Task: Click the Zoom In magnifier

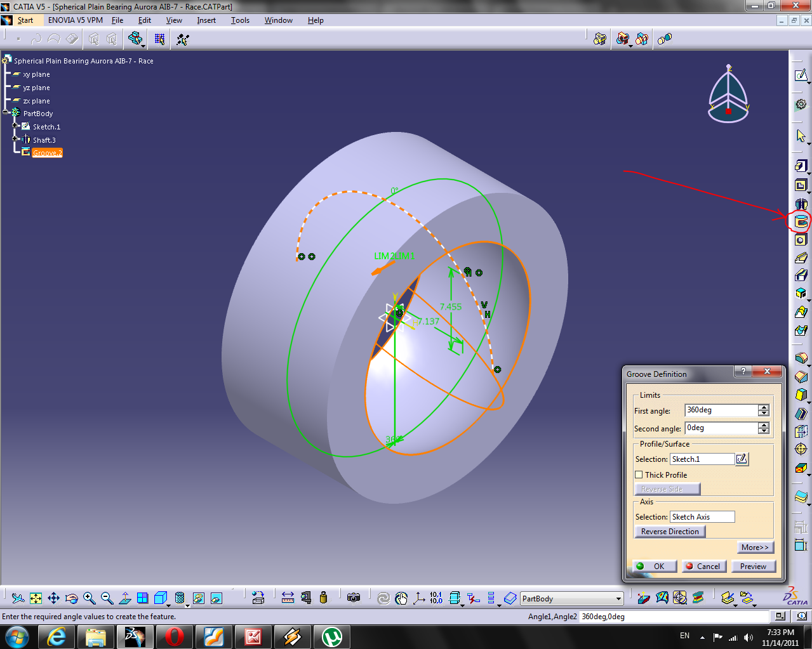Action: [90, 598]
